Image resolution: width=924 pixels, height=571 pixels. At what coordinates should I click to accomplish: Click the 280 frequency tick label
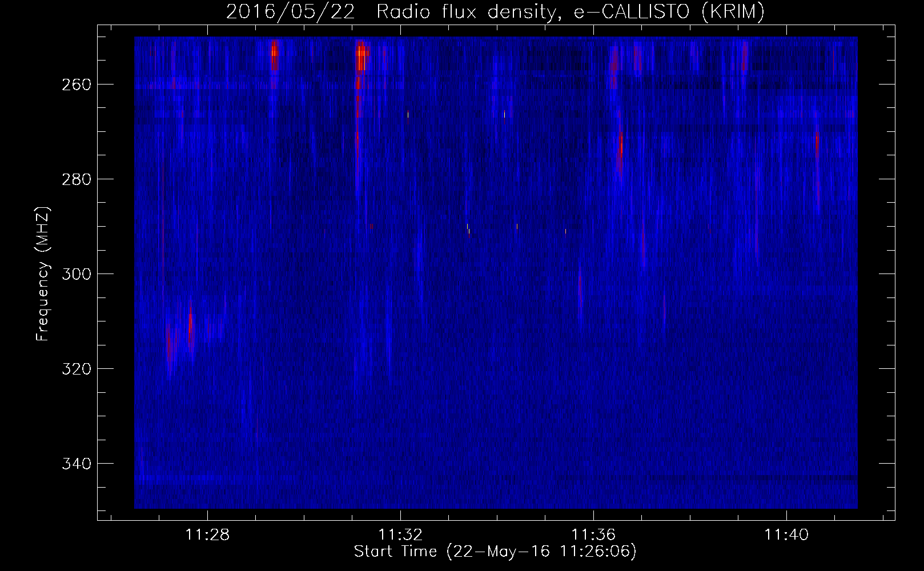coord(75,179)
